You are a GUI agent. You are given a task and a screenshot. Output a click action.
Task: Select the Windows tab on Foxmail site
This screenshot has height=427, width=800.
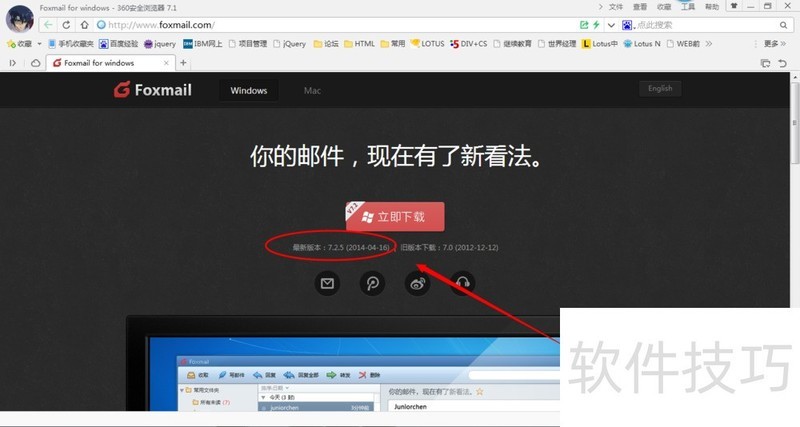pyautogui.click(x=248, y=90)
